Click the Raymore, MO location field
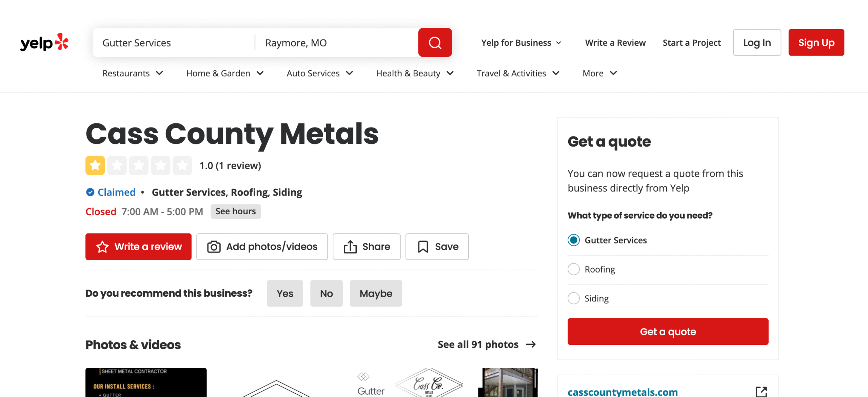The image size is (868, 397). pos(336,43)
